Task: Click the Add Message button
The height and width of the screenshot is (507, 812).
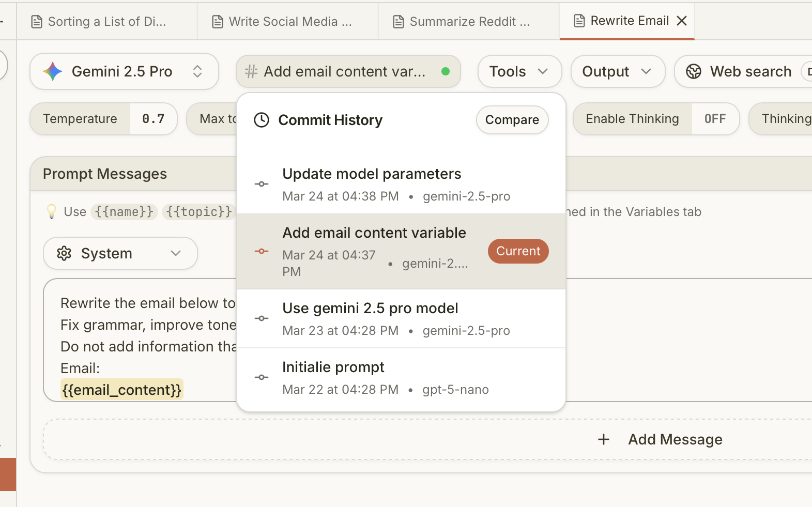Action: [660, 439]
